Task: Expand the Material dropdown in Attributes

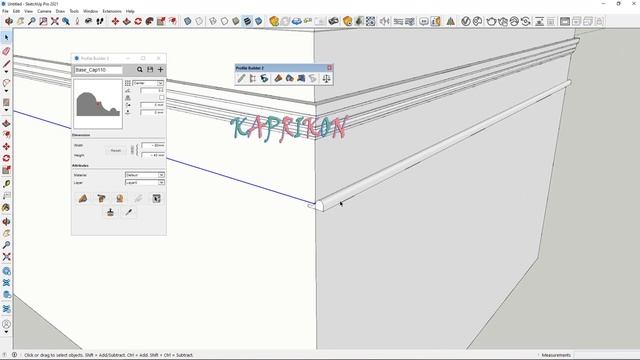Action: click(144, 175)
